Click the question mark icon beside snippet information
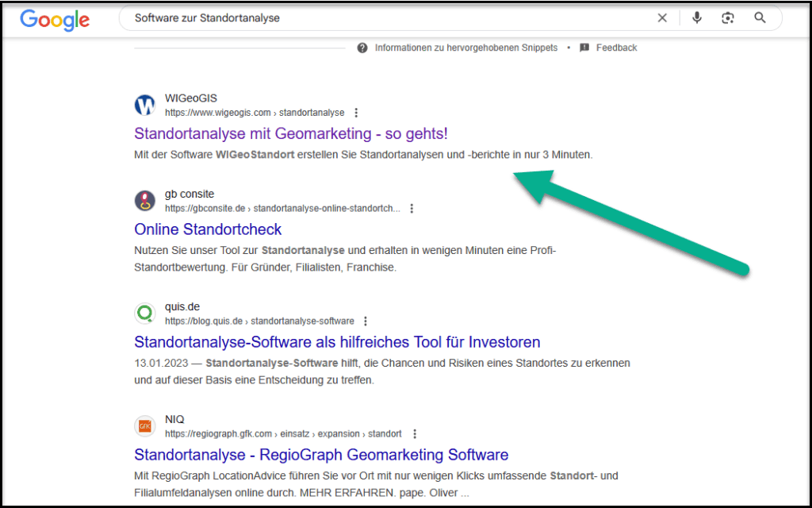Viewport: 812px width, 508px height. tap(362, 48)
